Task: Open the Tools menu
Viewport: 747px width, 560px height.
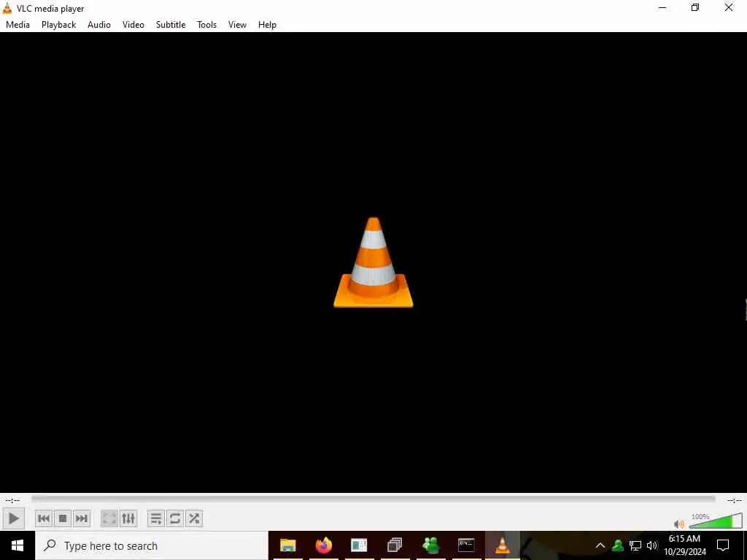Action: [206, 25]
